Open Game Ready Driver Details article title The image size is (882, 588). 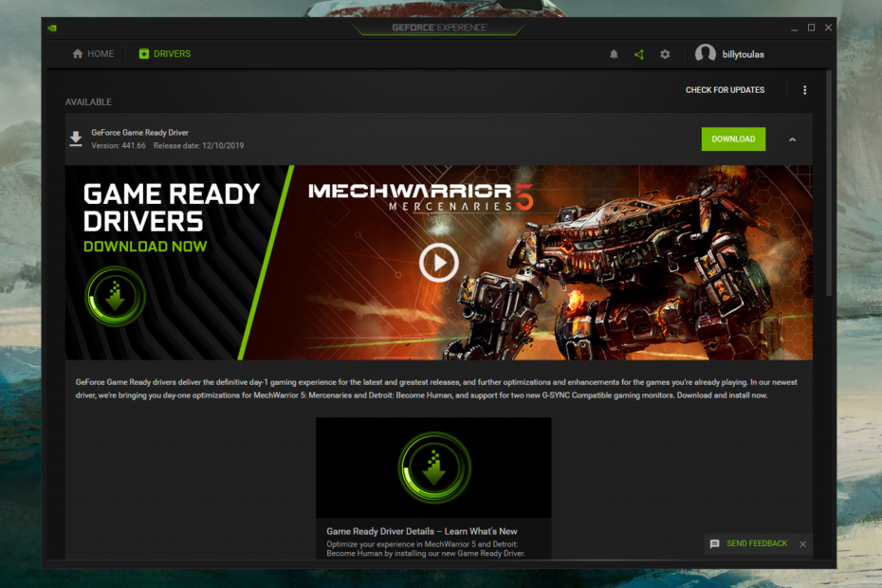coord(422,531)
